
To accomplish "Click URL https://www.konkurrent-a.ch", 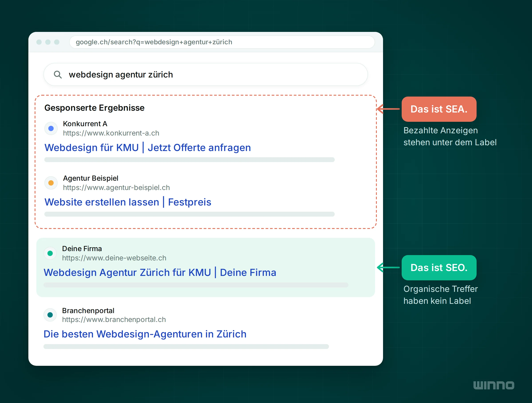I will click(111, 133).
